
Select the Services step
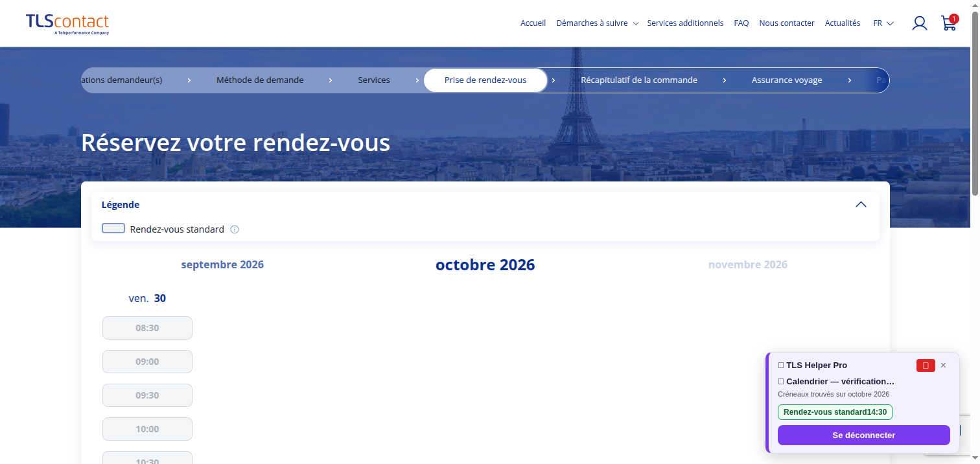[374, 80]
